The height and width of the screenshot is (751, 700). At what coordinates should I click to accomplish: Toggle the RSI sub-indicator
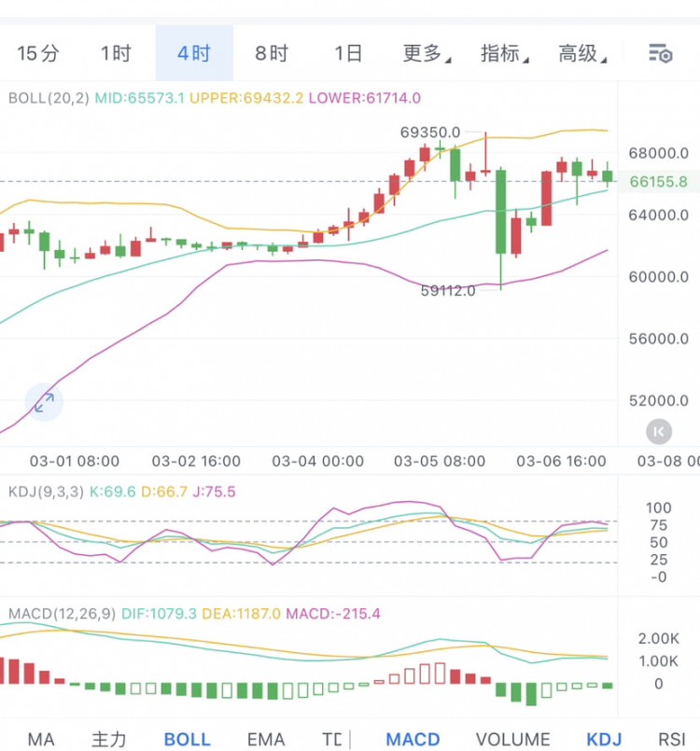tap(672, 739)
